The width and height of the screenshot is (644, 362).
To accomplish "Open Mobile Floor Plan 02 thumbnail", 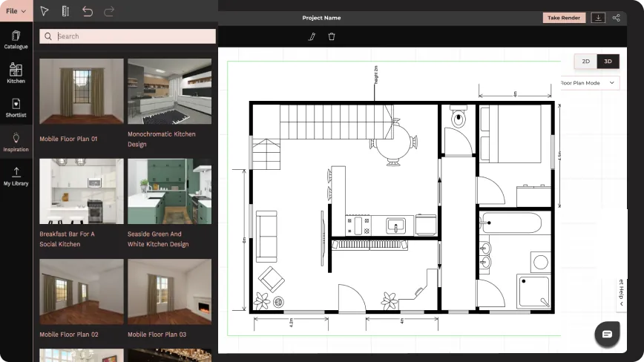I will 82,292.
